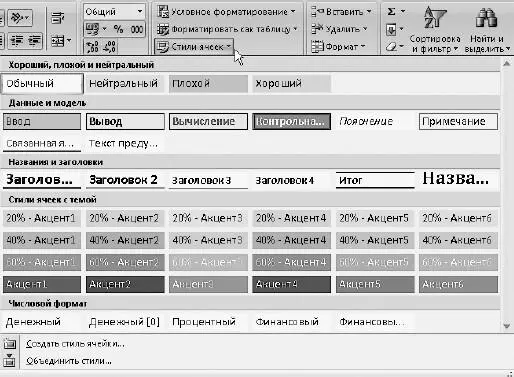Click the Sort and Filter funnel icon
The height and width of the screenshot is (377, 514).
(435, 18)
